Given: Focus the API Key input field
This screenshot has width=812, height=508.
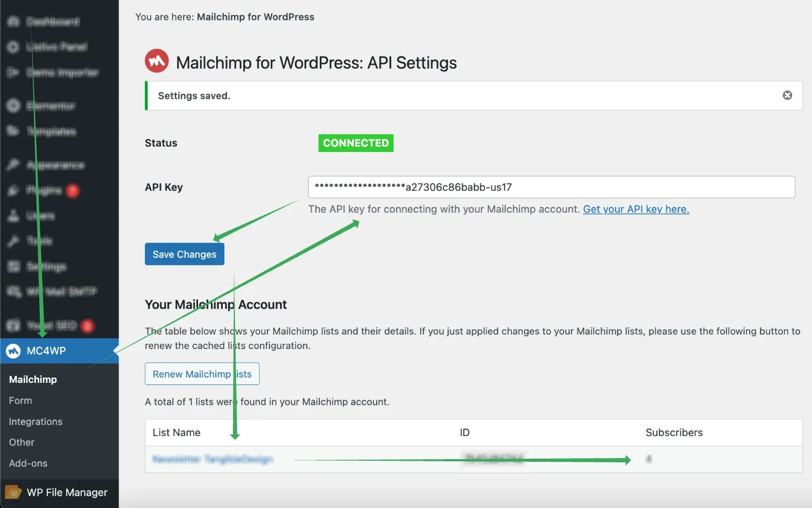Looking at the screenshot, I should tap(551, 187).
